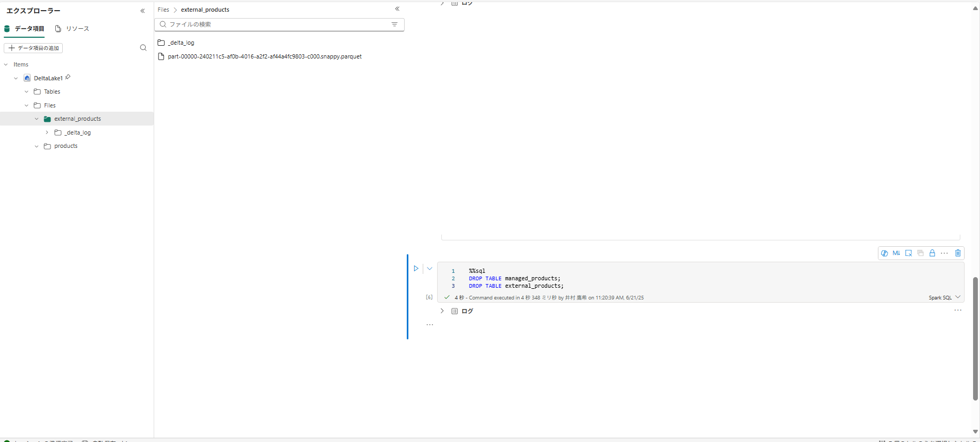Click the ellipsis below the cell output

coord(430,324)
